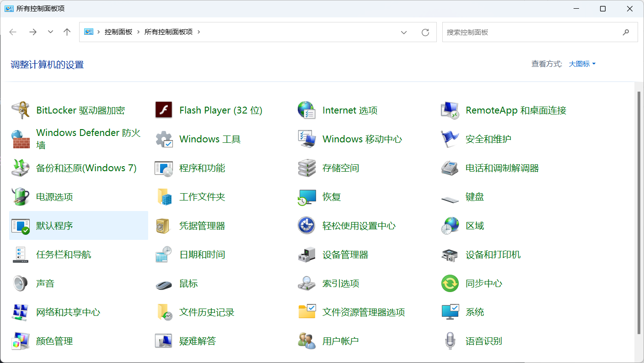Open the Flash Player (32 位) icon
This screenshot has width=644, height=363.
pos(164,110)
